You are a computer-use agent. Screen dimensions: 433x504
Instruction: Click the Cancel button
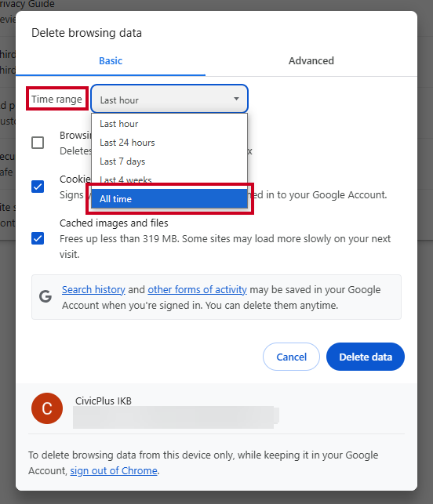pos(291,357)
